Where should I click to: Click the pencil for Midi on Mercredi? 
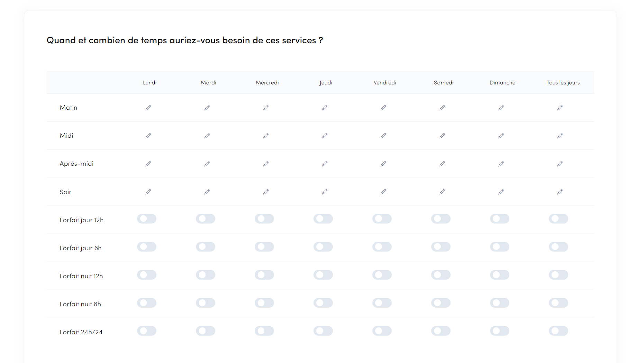266,136
